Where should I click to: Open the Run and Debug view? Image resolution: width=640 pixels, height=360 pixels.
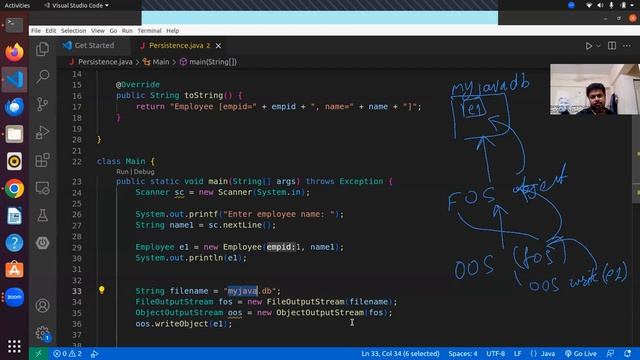click(42, 133)
